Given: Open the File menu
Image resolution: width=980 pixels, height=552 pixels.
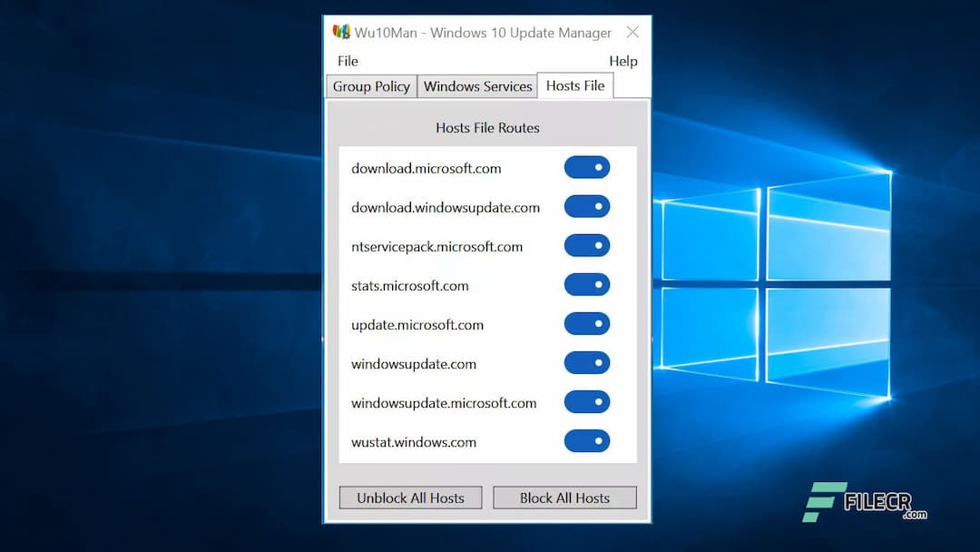Looking at the screenshot, I should click(x=348, y=61).
